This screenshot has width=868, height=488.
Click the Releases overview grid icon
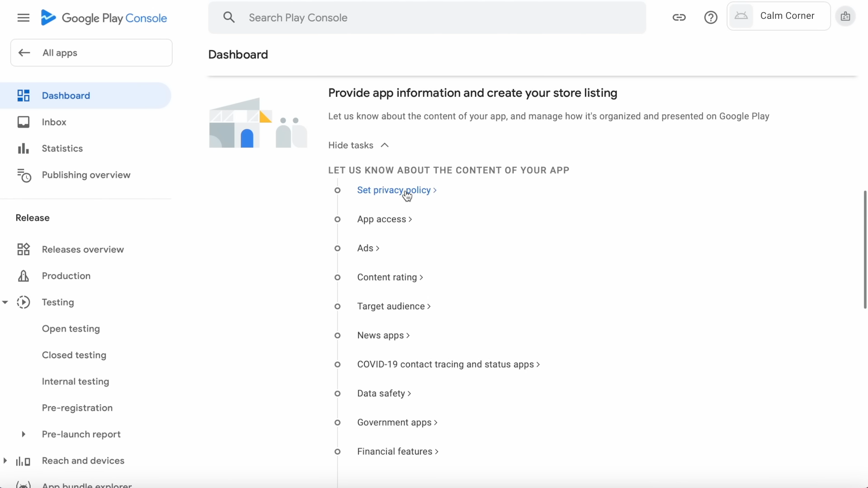pyautogui.click(x=23, y=249)
